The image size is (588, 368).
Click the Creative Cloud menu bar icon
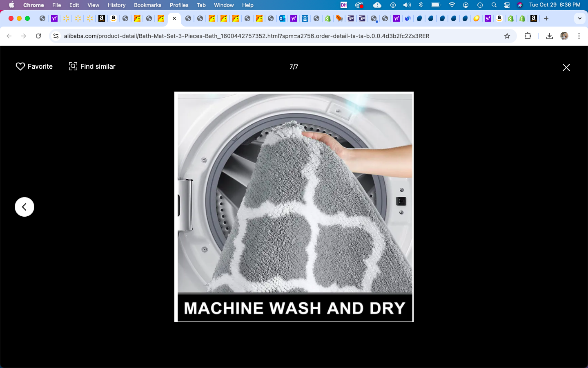(359, 5)
